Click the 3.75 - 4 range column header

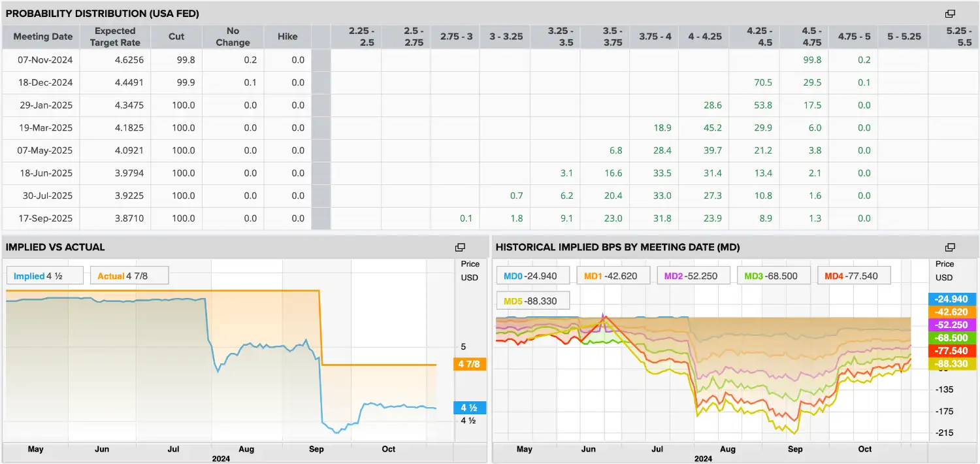coord(655,37)
